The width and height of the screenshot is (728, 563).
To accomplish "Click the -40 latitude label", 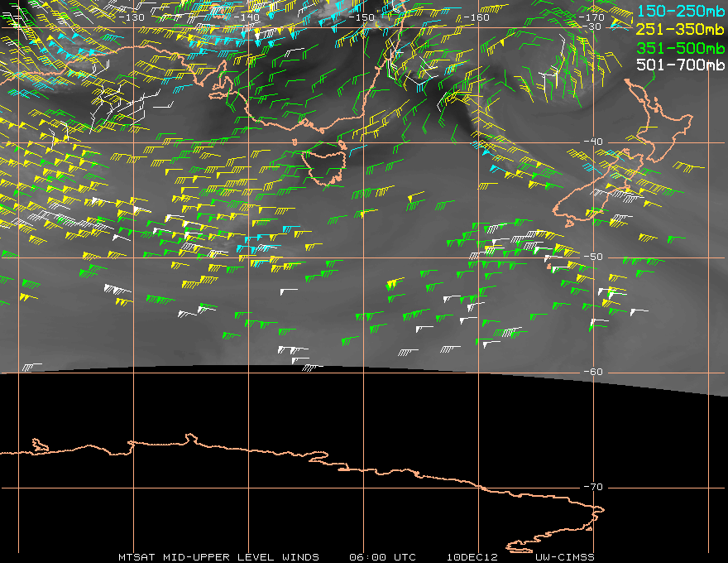I will click(x=593, y=142).
